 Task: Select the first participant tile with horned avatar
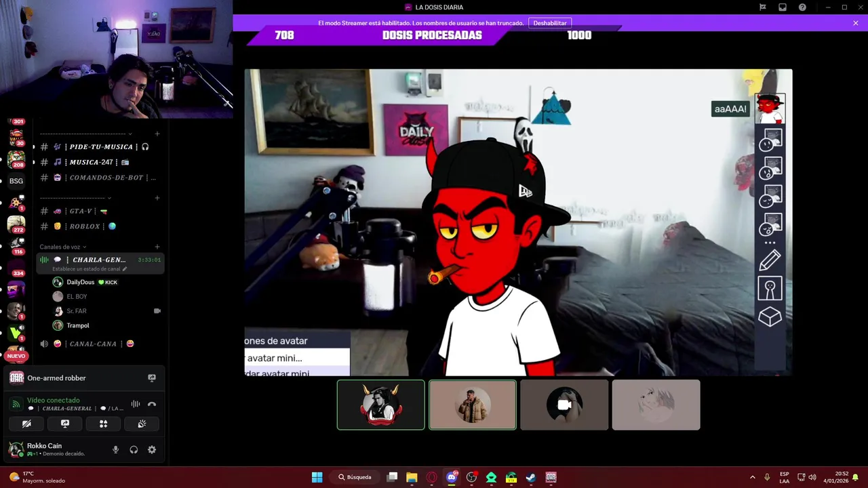pos(381,405)
